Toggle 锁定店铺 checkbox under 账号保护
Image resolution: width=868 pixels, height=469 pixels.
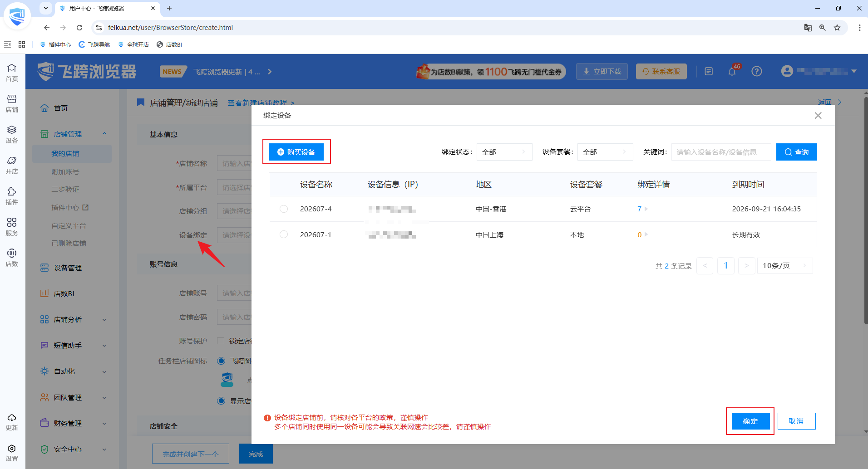221,341
